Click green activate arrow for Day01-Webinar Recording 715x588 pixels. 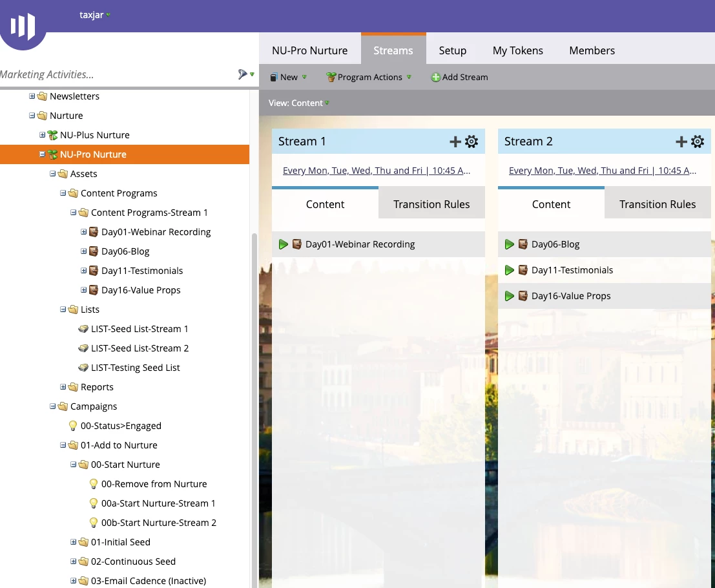click(283, 244)
